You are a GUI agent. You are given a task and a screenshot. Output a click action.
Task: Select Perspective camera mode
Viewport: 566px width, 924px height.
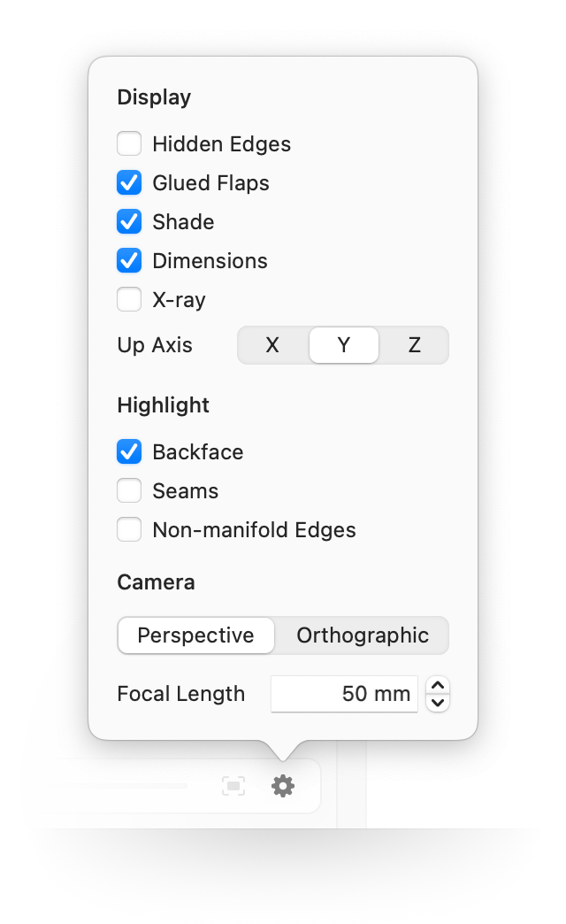[196, 635]
